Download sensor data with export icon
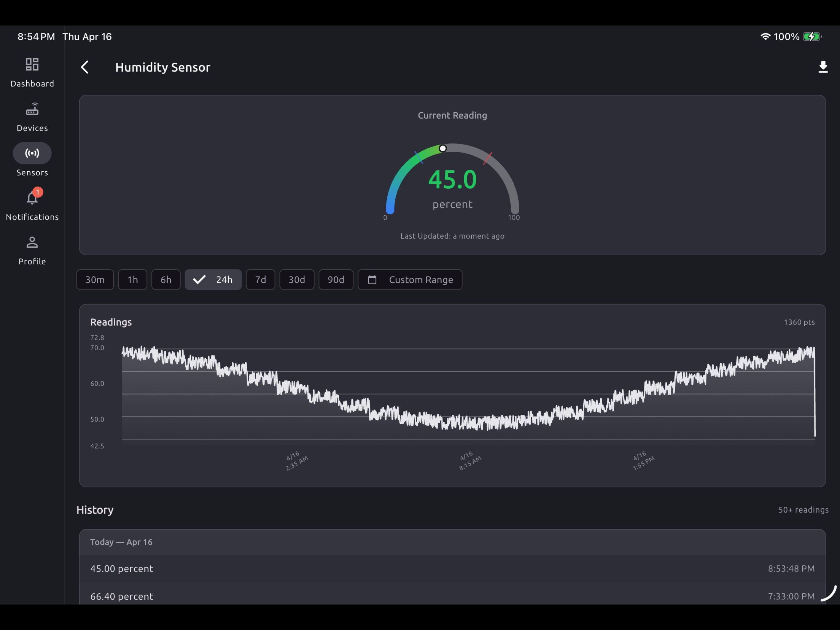The width and height of the screenshot is (840, 630). click(x=823, y=67)
